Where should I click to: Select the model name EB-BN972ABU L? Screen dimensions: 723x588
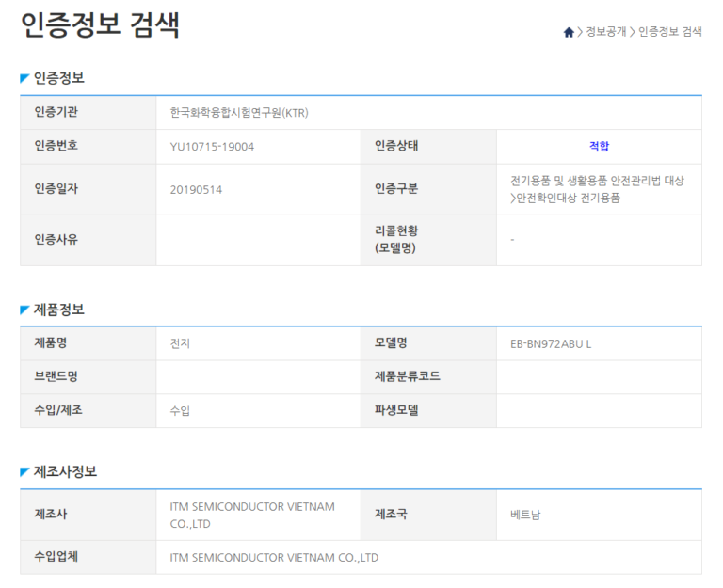click(x=551, y=343)
